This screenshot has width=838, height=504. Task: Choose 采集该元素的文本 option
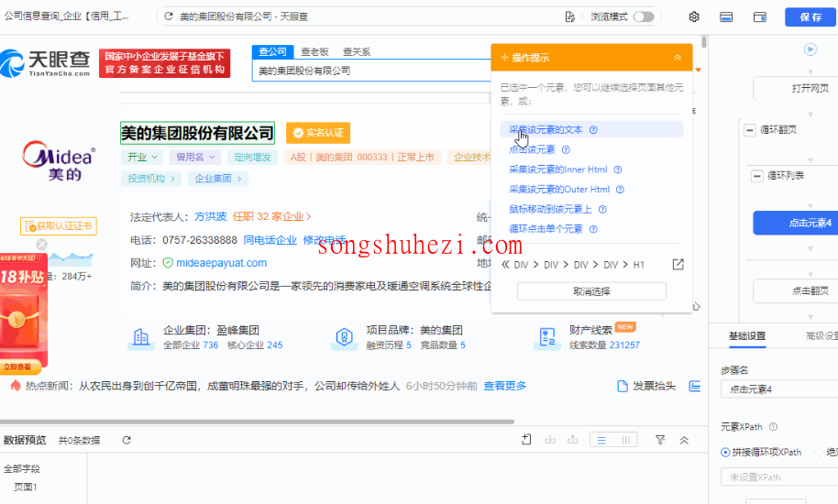(546, 130)
